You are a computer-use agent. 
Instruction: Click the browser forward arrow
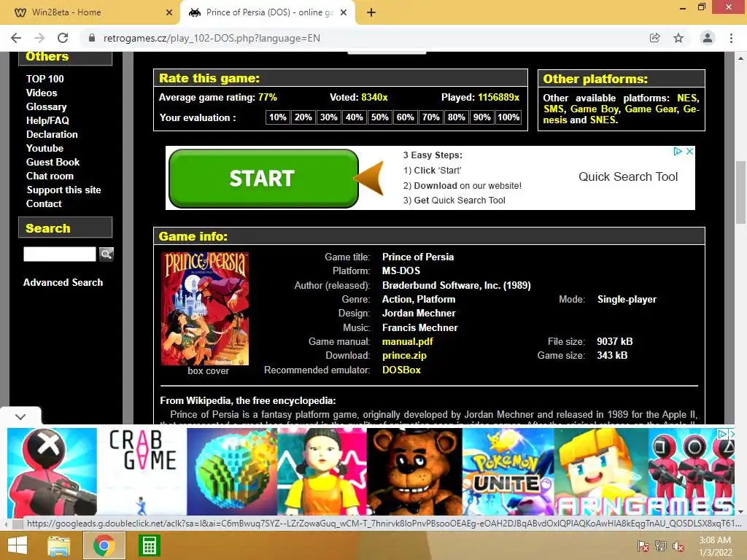click(39, 38)
